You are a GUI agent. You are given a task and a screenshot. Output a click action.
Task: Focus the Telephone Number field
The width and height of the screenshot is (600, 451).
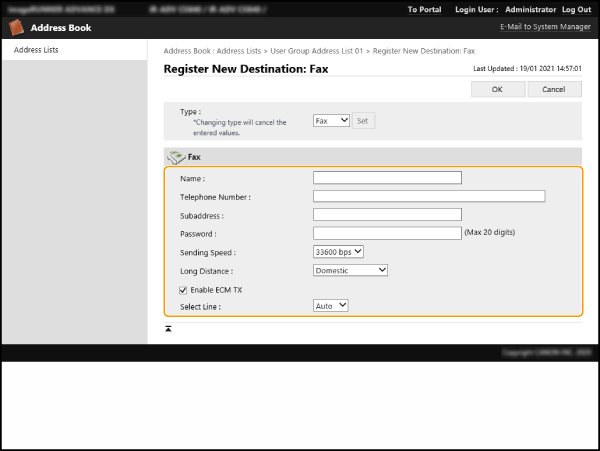(x=428, y=196)
